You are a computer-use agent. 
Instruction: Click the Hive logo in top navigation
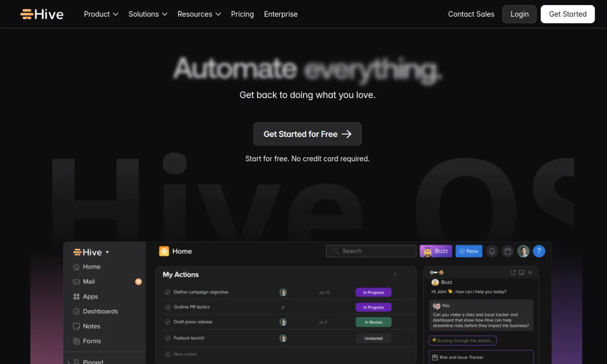42,14
